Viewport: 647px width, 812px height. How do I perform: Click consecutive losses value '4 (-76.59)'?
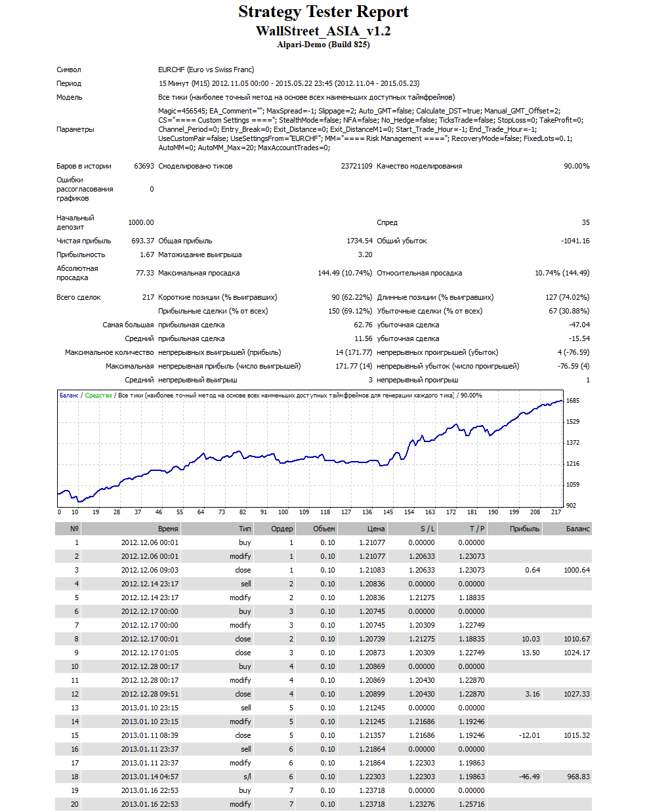click(574, 352)
